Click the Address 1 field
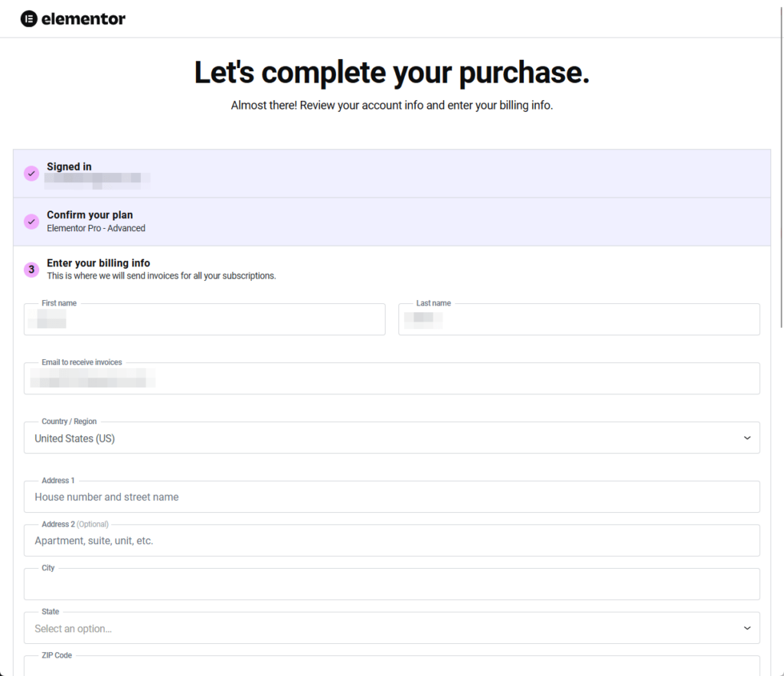Screen dimensions: 784x676 pos(392,497)
